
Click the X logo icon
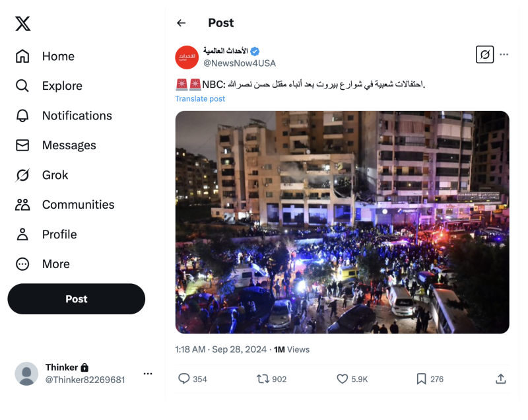pyautogui.click(x=22, y=24)
